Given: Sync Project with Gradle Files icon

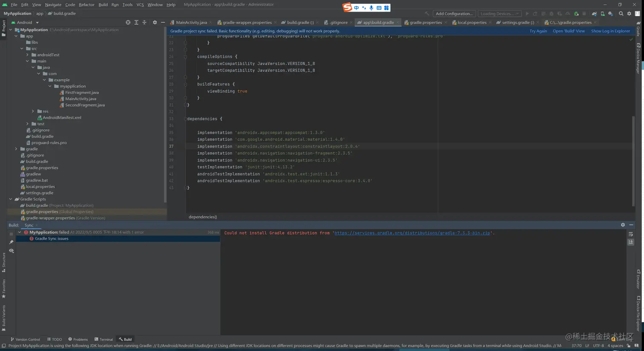Looking at the screenshot, I should [x=594, y=14].
